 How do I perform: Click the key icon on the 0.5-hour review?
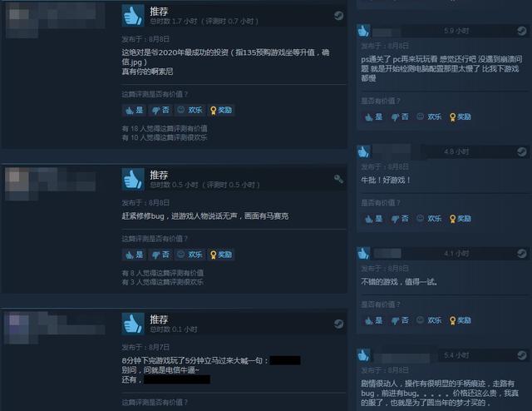tap(338, 179)
